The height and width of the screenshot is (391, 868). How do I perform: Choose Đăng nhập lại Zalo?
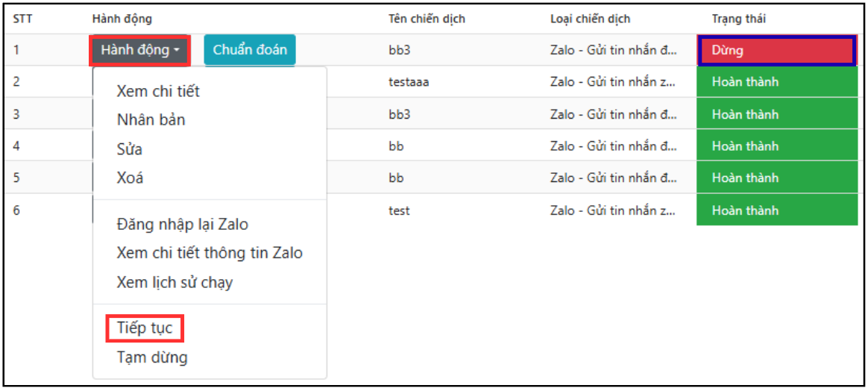pyautogui.click(x=183, y=224)
